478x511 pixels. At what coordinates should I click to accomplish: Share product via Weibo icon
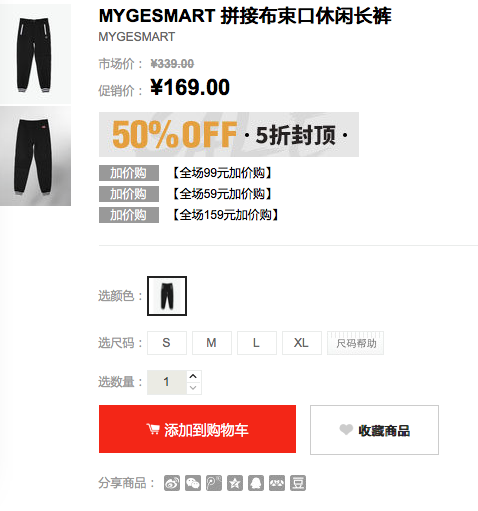pos(172,483)
